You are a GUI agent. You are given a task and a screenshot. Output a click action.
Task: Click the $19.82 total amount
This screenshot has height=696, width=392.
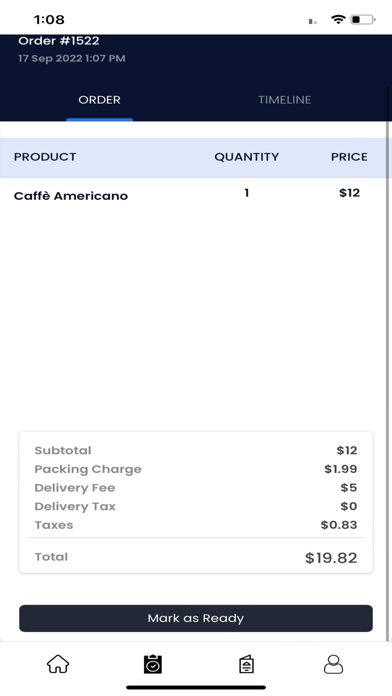point(331,558)
